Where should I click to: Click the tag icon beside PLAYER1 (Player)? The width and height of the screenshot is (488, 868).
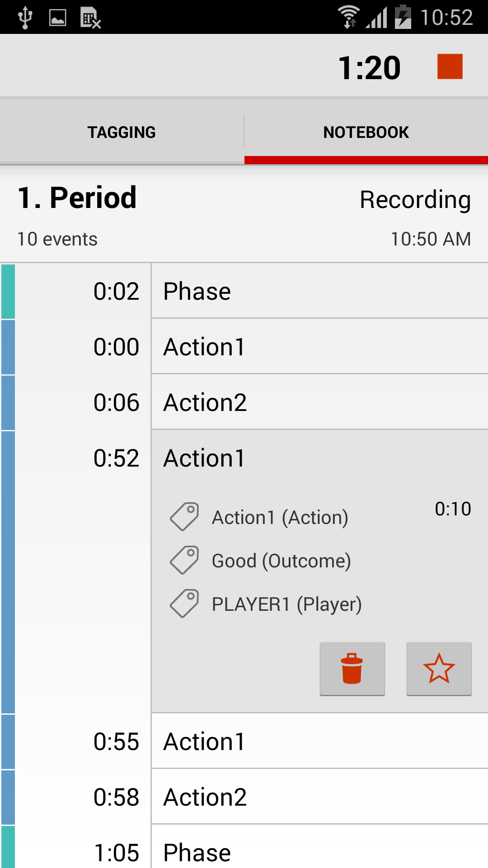(x=184, y=604)
